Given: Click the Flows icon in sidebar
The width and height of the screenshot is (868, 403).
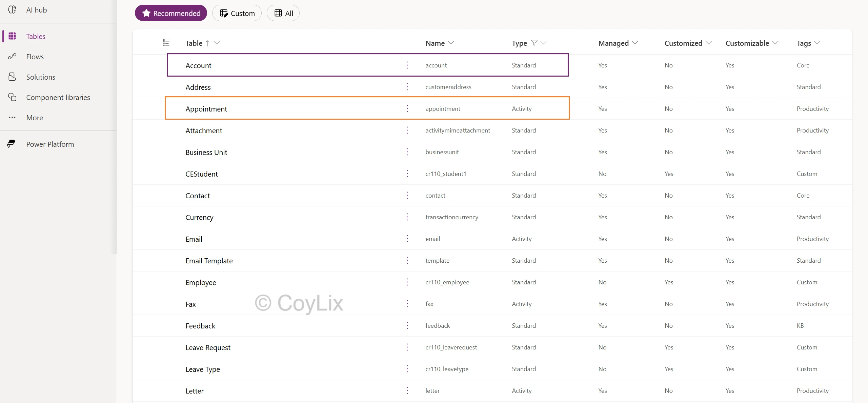Looking at the screenshot, I should pyautogui.click(x=12, y=56).
